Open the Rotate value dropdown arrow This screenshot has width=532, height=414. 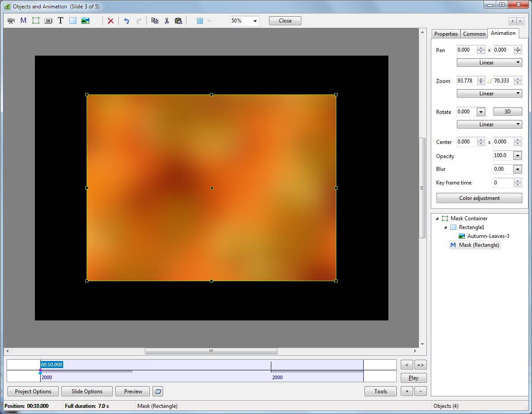pyautogui.click(x=481, y=112)
